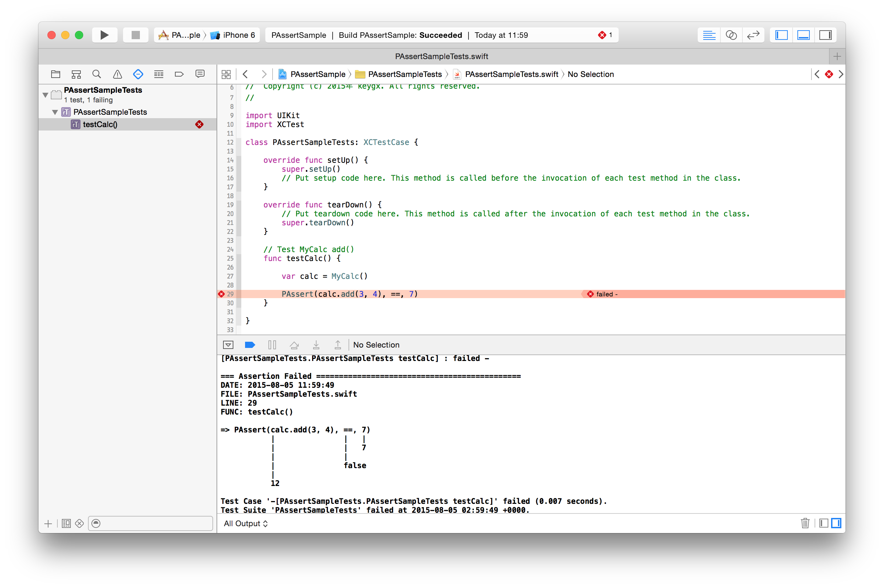Open the Test navigator tab
This screenshot has height=588, width=884.
[138, 74]
